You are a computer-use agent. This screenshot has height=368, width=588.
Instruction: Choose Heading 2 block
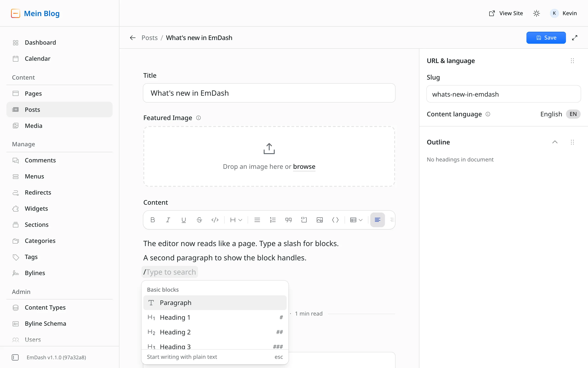click(215, 332)
